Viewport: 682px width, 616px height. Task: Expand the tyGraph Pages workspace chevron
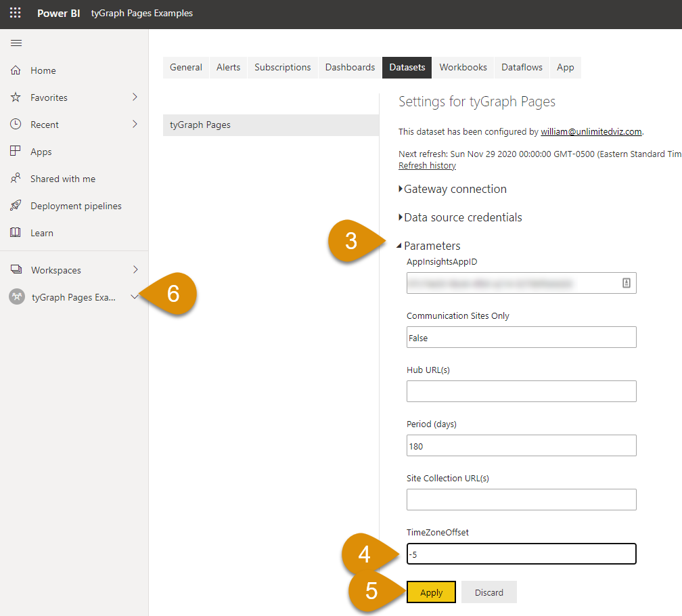coord(134,297)
